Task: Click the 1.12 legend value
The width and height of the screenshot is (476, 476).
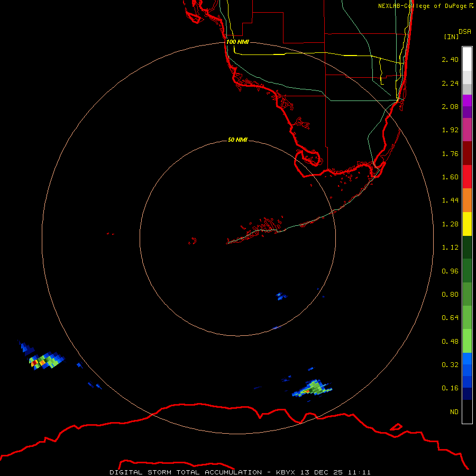Action: [x=450, y=248]
